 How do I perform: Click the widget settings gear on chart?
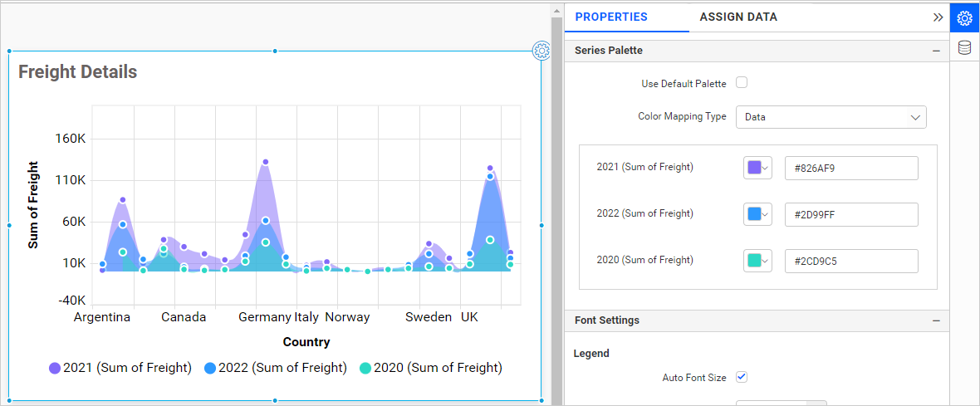[541, 51]
